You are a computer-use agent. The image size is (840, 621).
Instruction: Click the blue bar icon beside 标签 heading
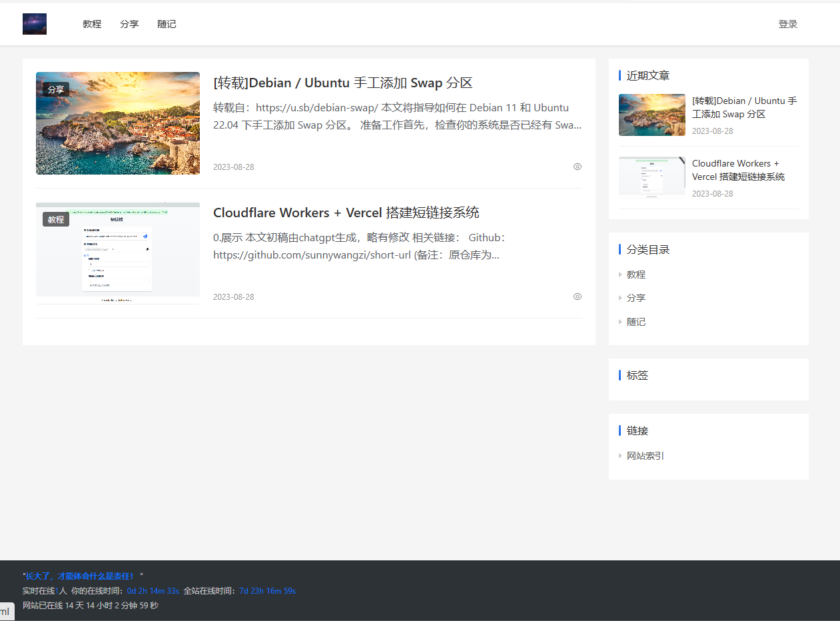[x=620, y=374]
